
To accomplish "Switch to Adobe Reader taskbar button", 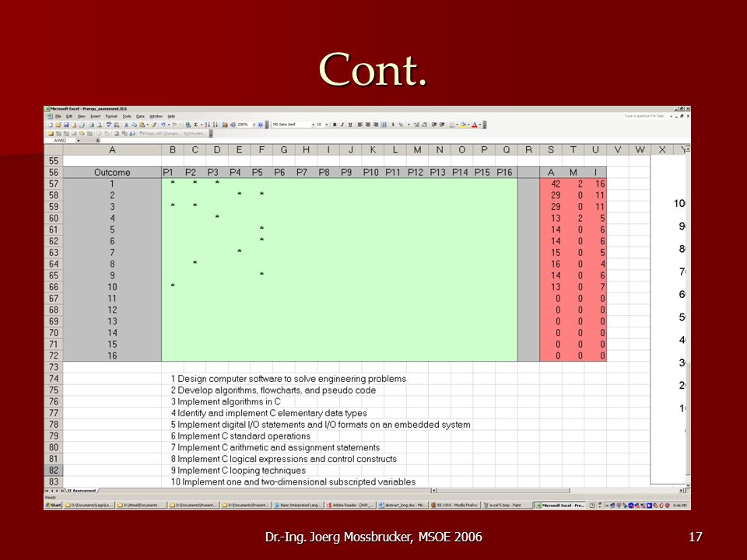I will [x=351, y=506].
